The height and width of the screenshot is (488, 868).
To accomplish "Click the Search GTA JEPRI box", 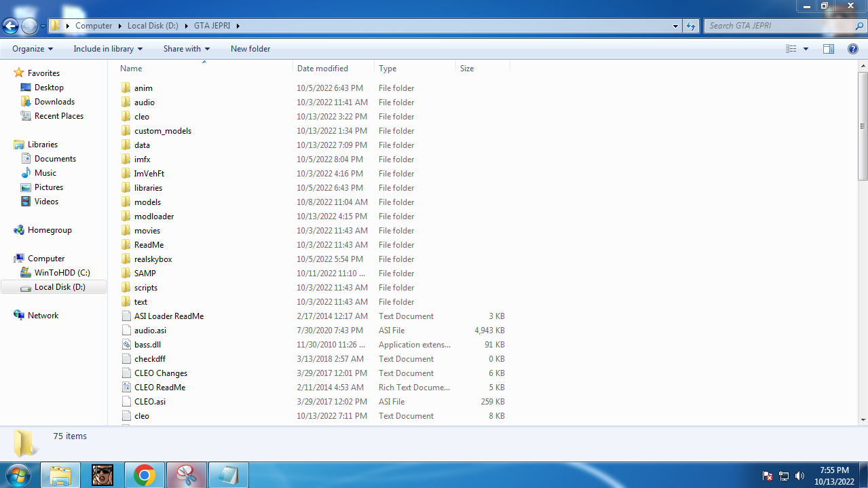I will 779,26.
